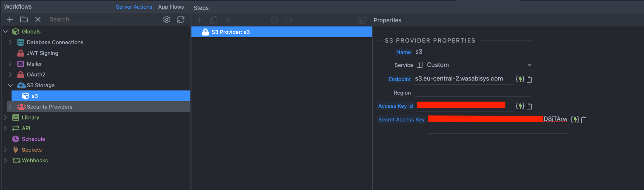Viewport: 644px width, 190px height.
Task: Click the refresh icon in Workflows panel
Action: click(x=181, y=19)
